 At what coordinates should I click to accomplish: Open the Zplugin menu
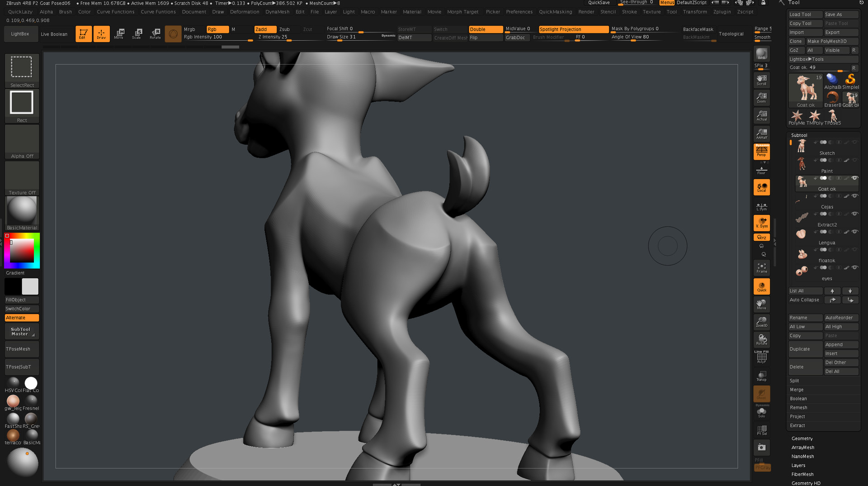click(x=722, y=12)
